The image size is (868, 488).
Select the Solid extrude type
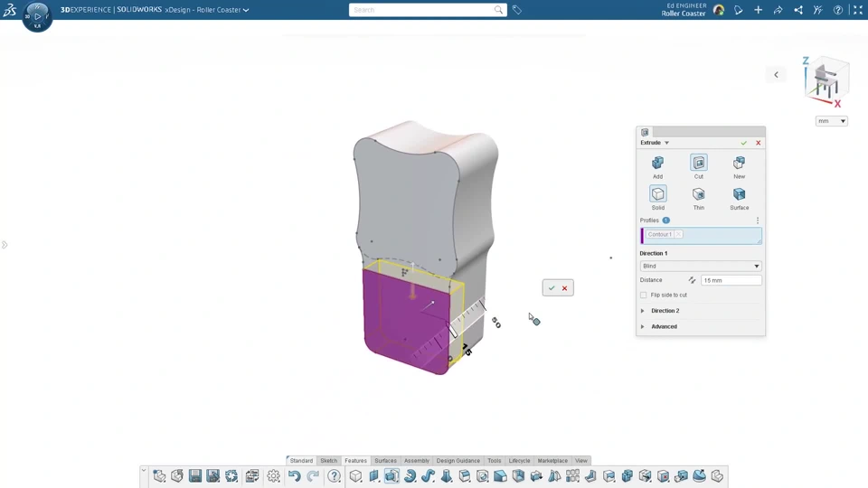click(x=657, y=198)
